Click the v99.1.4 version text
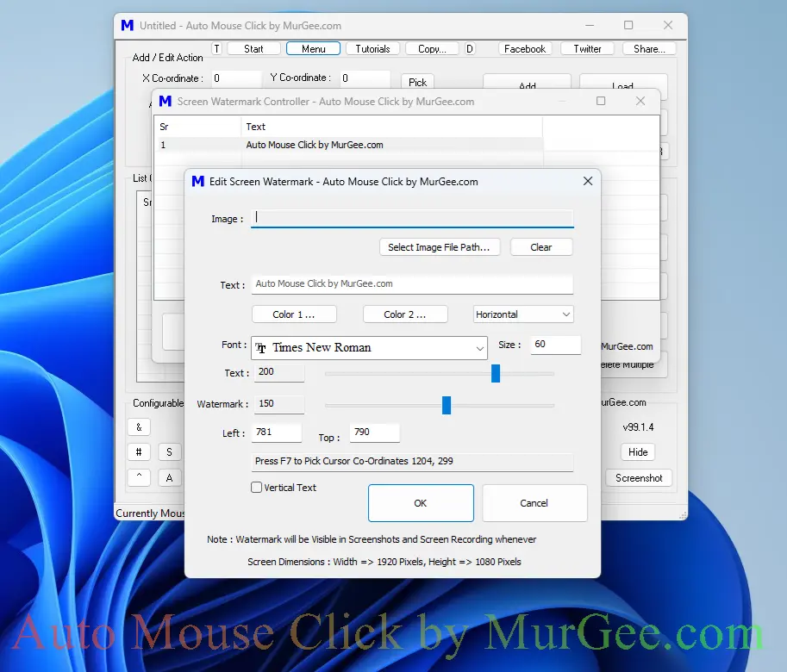Viewport: 787px width, 672px height. point(638,427)
